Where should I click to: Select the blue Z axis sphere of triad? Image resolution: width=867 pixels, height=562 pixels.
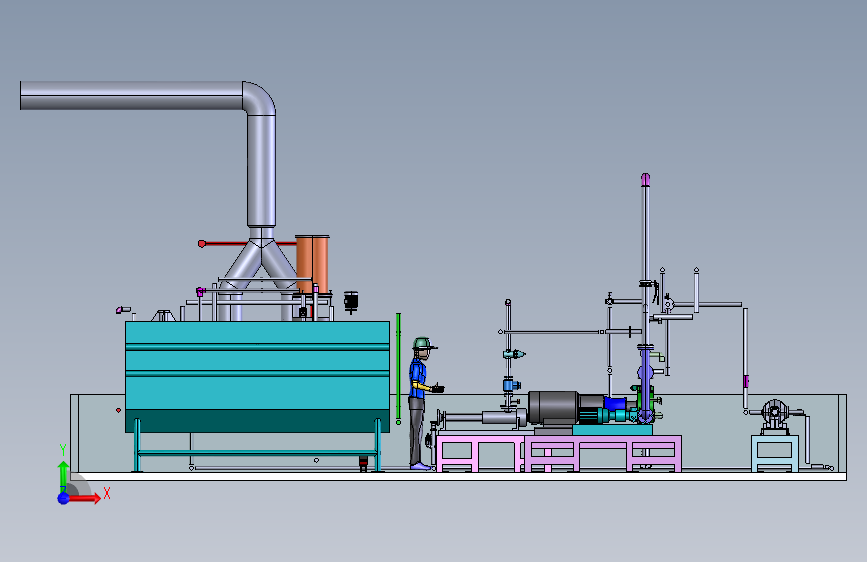click(64, 498)
